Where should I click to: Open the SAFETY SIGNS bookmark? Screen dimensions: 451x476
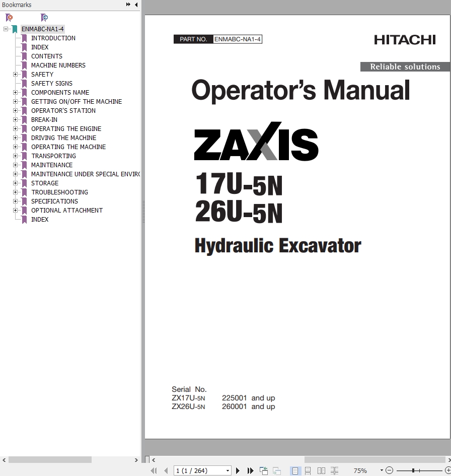tap(52, 84)
